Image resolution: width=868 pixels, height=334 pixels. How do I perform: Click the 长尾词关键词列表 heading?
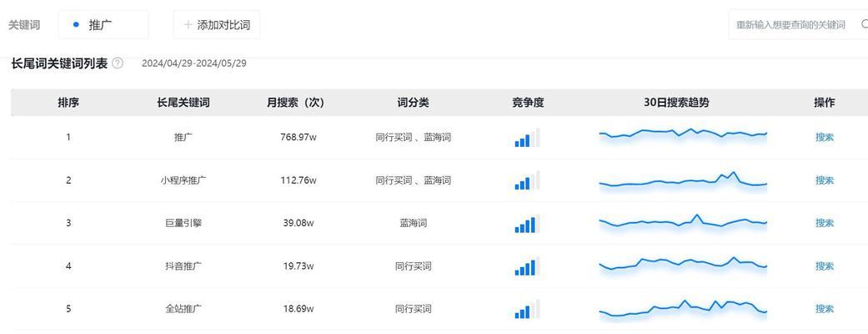coord(59,63)
